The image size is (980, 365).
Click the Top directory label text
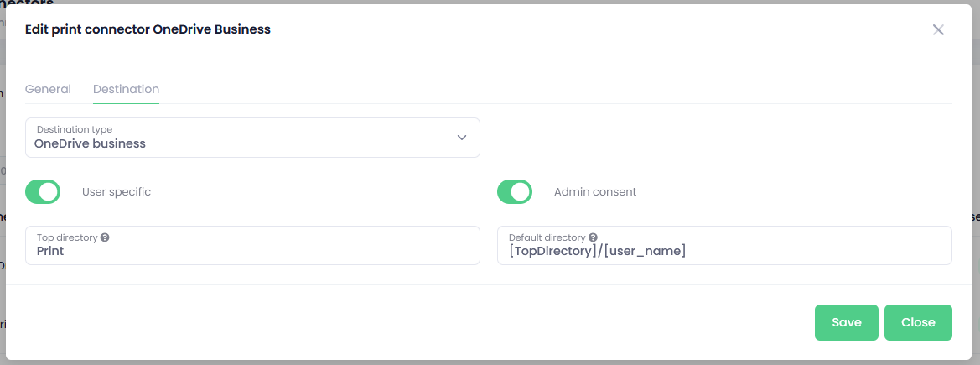point(67,238)
